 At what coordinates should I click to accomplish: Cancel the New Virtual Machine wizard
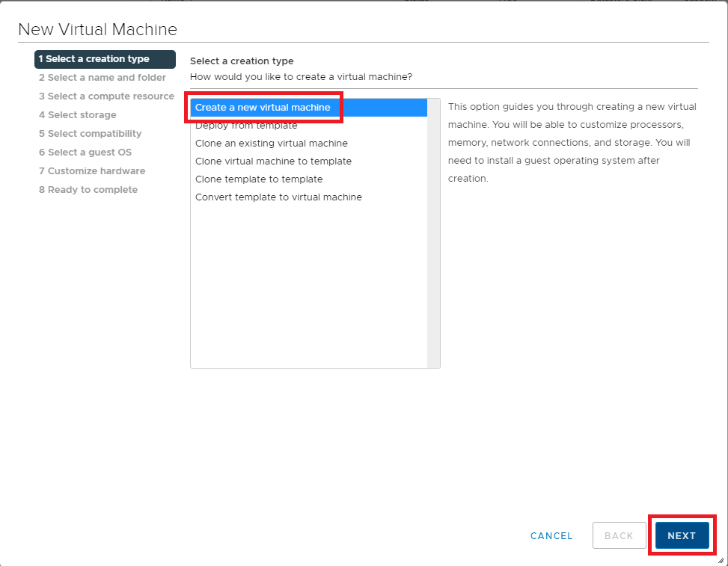click(551, 535)
